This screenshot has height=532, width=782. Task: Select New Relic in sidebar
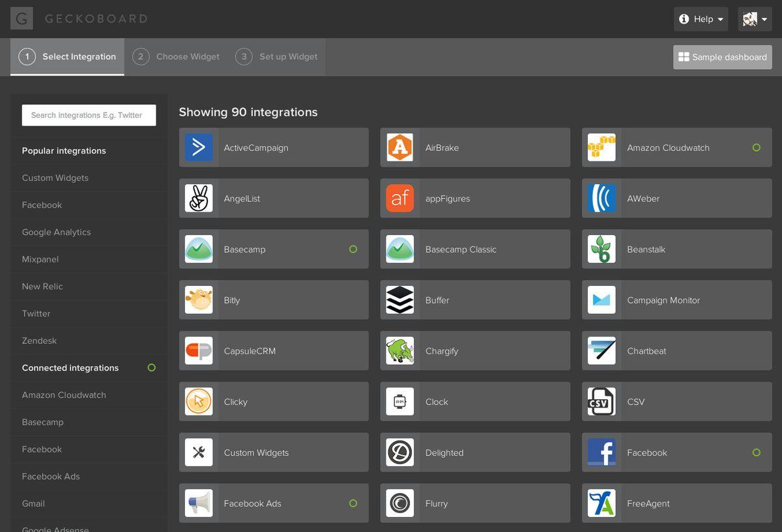(x=42, y=287)
